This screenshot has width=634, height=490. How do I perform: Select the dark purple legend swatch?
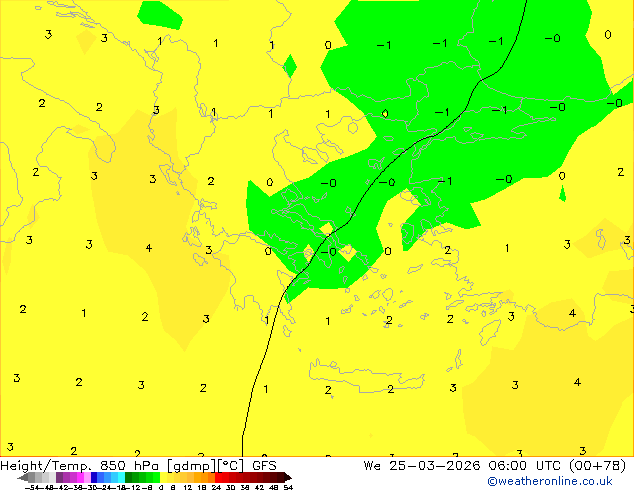59,477
